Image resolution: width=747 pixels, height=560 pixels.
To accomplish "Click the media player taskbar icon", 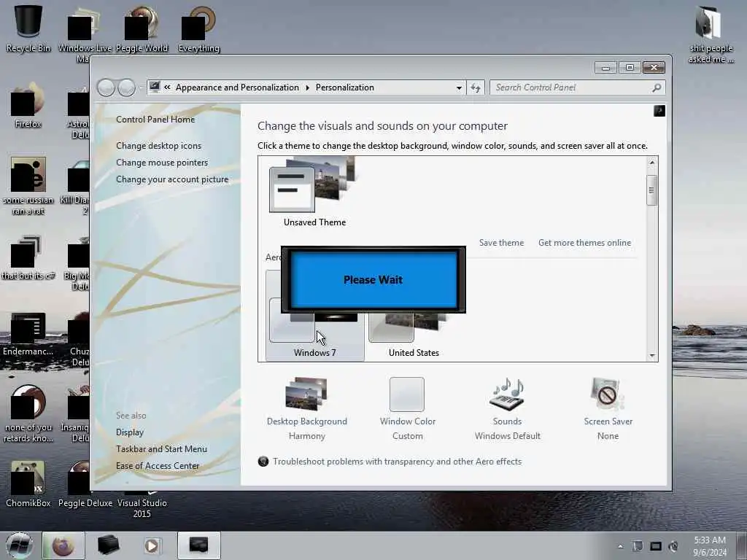I will point(152,545).
